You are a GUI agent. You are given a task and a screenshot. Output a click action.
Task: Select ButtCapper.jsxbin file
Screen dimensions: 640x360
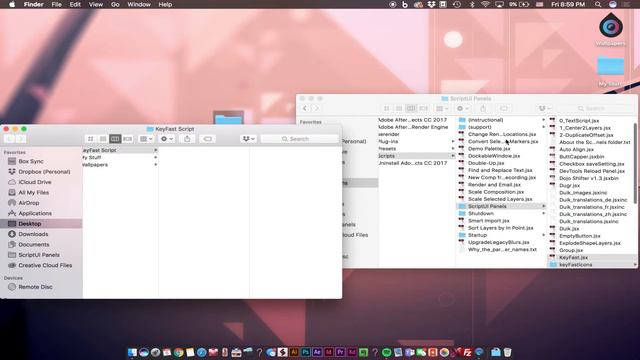coord(581,157)
